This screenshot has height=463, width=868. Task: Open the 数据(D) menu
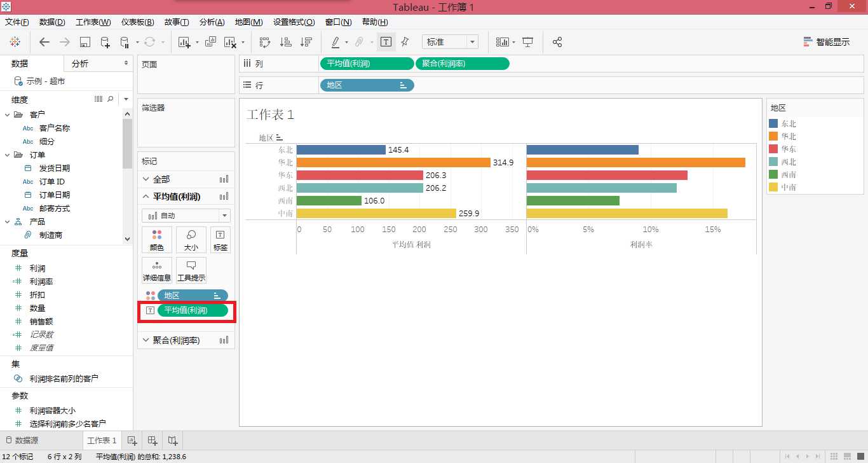tap(52, 22)
